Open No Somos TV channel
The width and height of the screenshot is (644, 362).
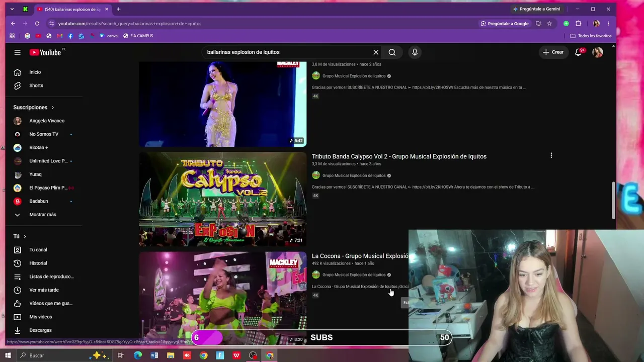tap(43, 134)
